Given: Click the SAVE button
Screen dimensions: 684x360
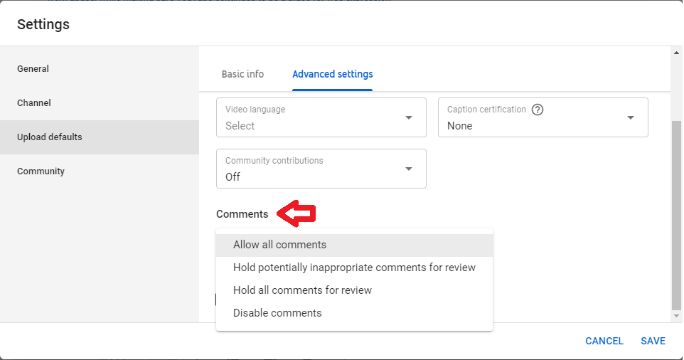Looking at the screenshot, I should coord(653,341).
